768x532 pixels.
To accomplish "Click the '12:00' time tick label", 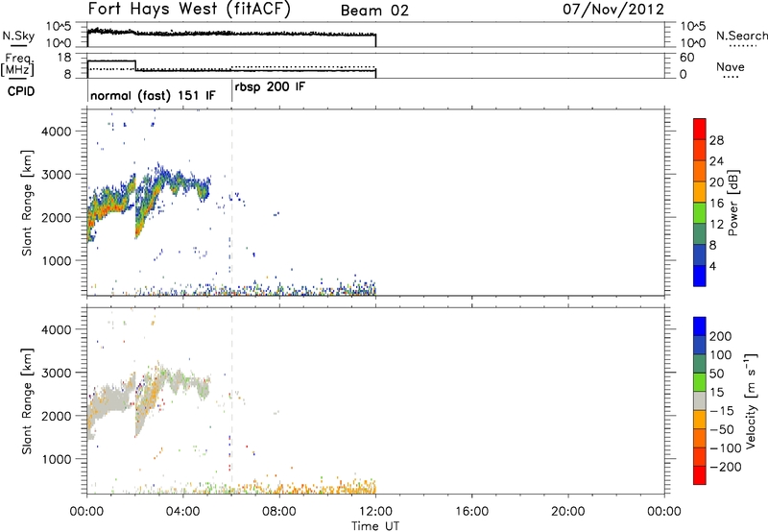I will coord(375,512).
